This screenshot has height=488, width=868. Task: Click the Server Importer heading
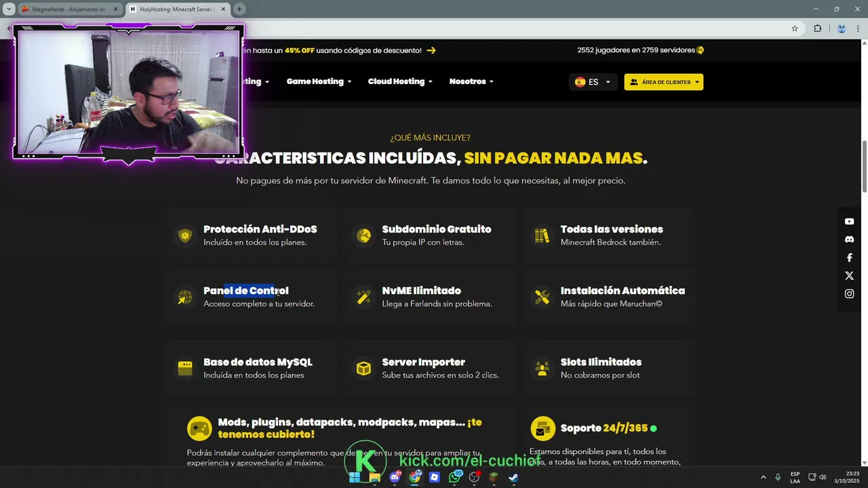[x=423, y=362]
